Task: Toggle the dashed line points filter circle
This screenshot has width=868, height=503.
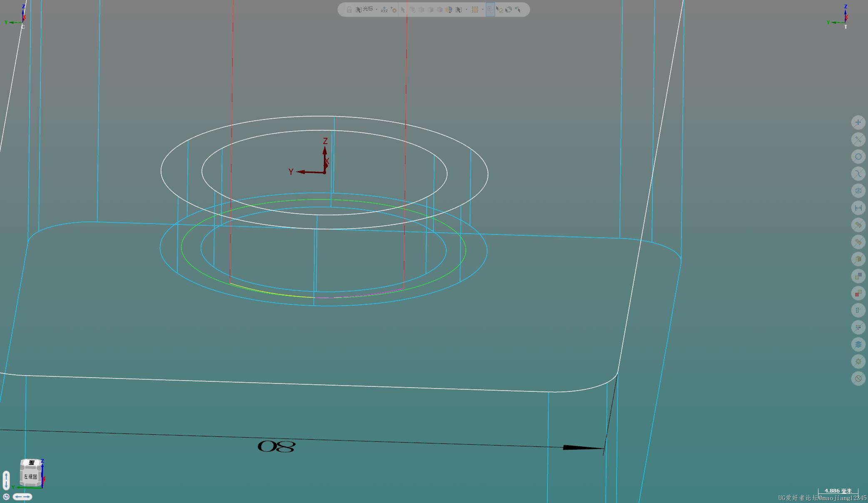Action: 858,139
